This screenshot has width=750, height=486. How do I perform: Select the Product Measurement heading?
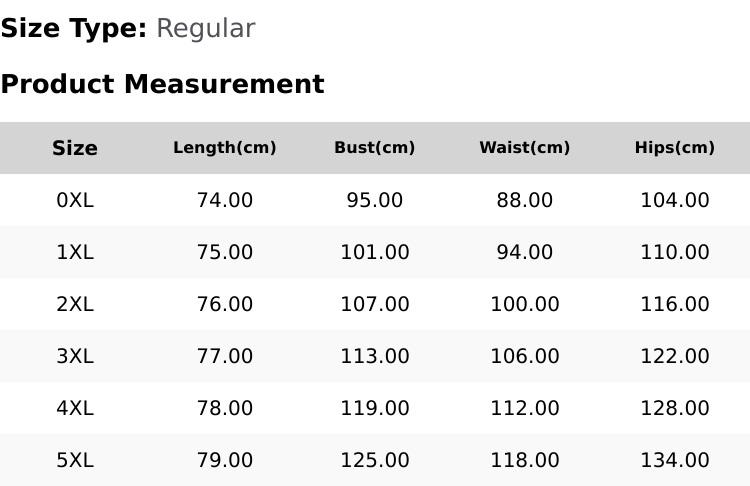163,84
